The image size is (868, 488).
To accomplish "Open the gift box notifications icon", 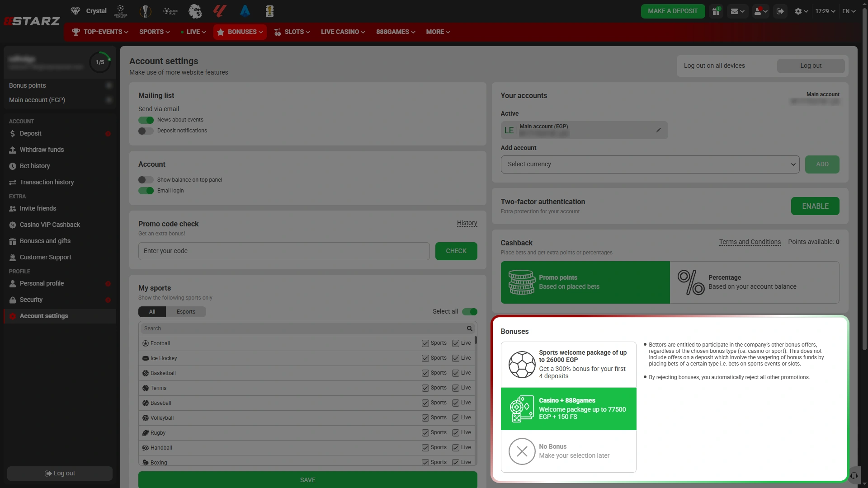I will pyautogui.click(x=716, y=11).
